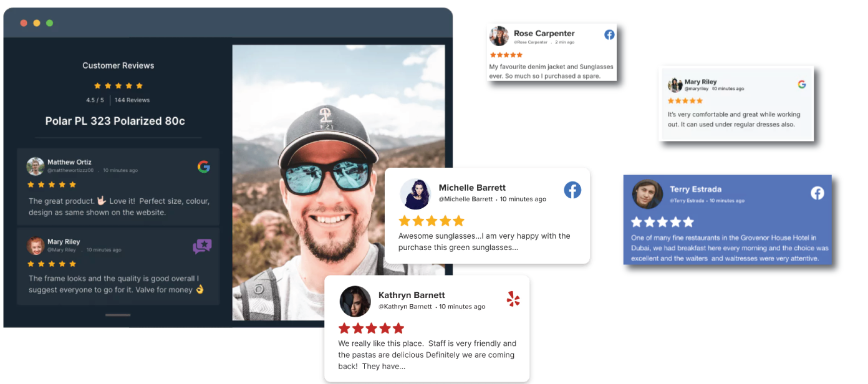Click the Polar PL 323 Polarized 80c title
The image size is (868, 384).
coord(115,121)
